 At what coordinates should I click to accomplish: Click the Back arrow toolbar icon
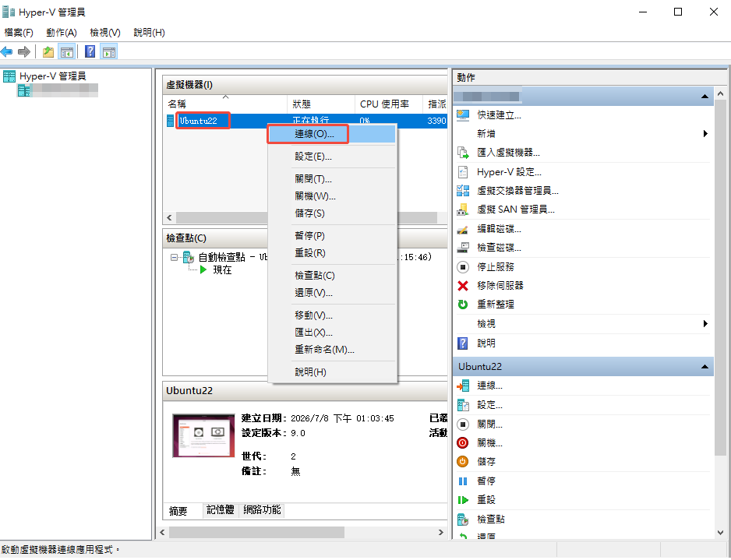6,51
